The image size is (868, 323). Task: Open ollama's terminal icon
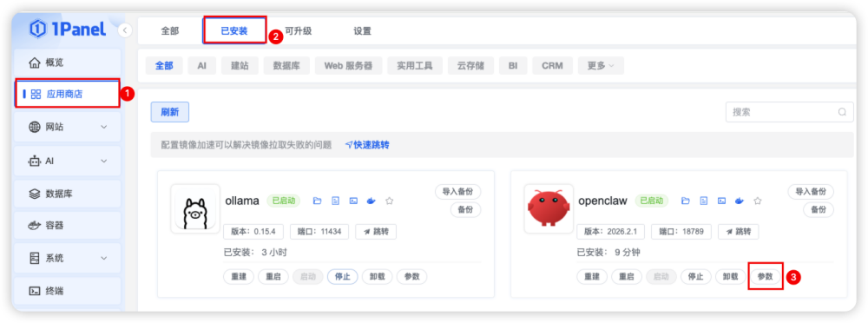tap(353, 201)
